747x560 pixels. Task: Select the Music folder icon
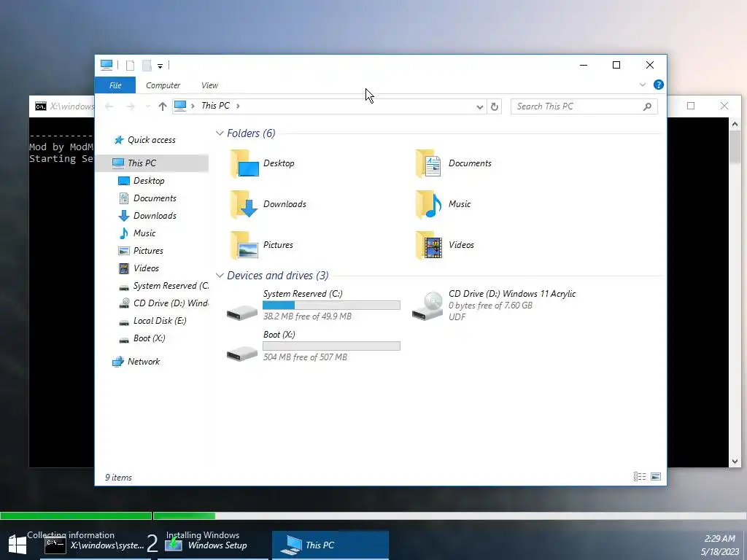point(427,204)
